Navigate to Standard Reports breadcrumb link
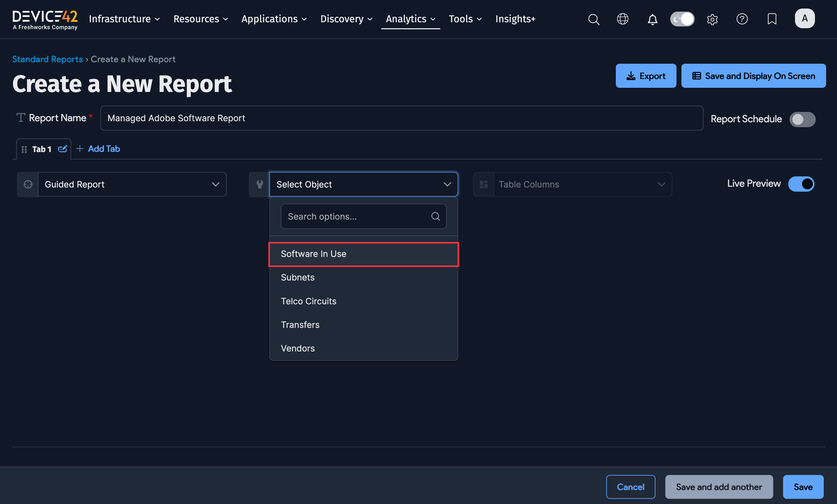Screen dimensions: 837x504 coord(47,59)
